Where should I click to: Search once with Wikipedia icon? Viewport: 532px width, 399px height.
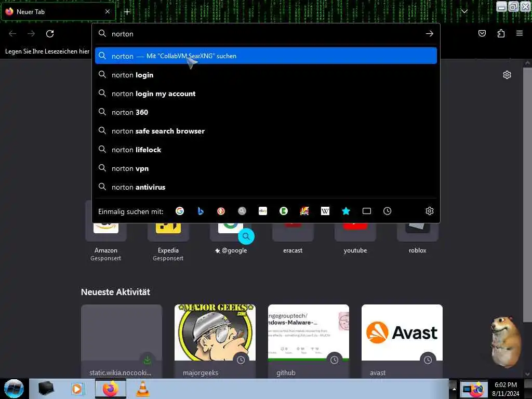point(325,211)
